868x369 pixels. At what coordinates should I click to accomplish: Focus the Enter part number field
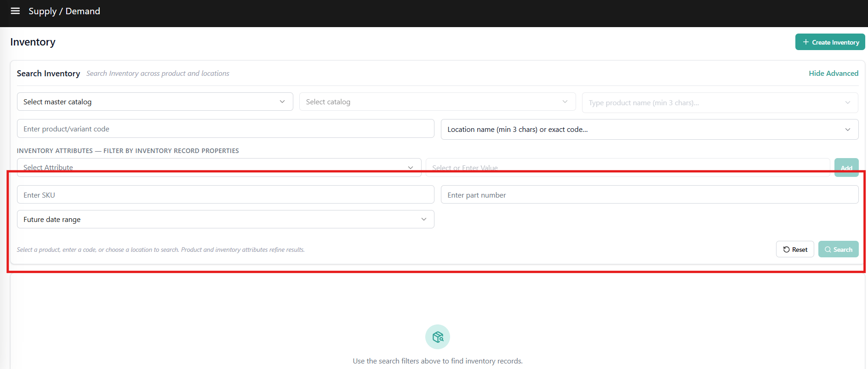point(650,195)
